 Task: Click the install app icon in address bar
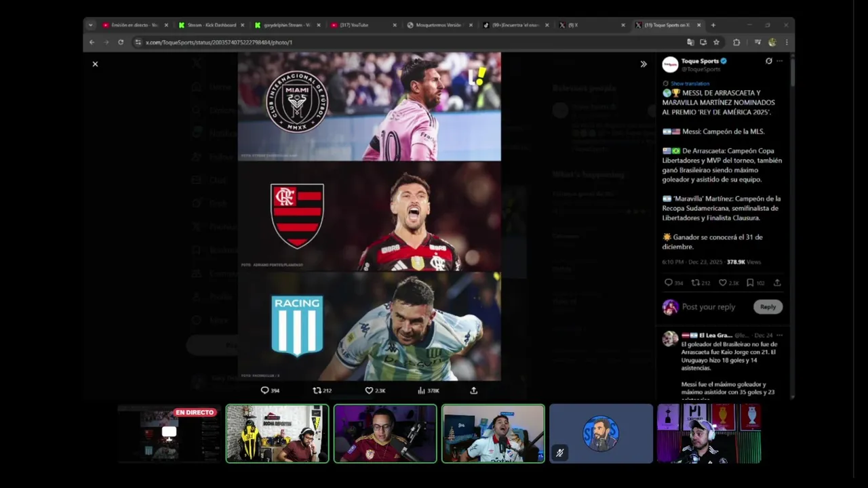coord(703,42)
